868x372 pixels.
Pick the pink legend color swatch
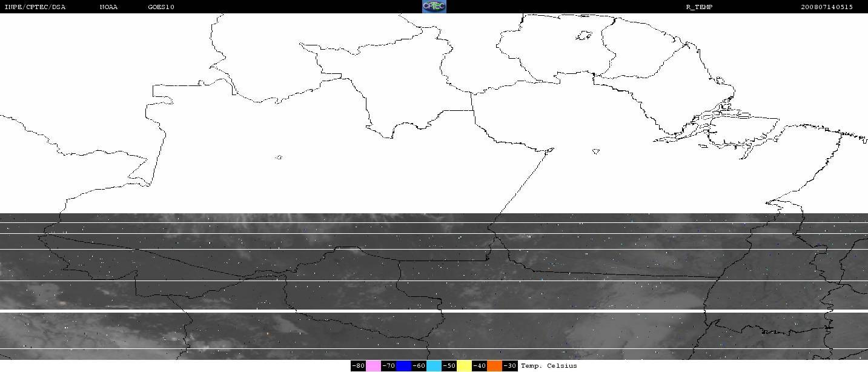(373, 366)
